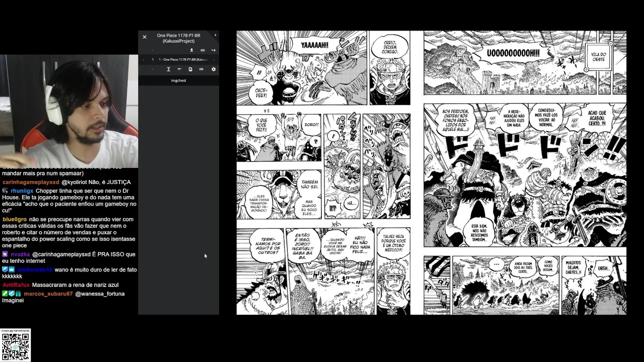This screenshot has height=362, width=644.
Task: Switch the reading direction icon
Action: point(201,69)
